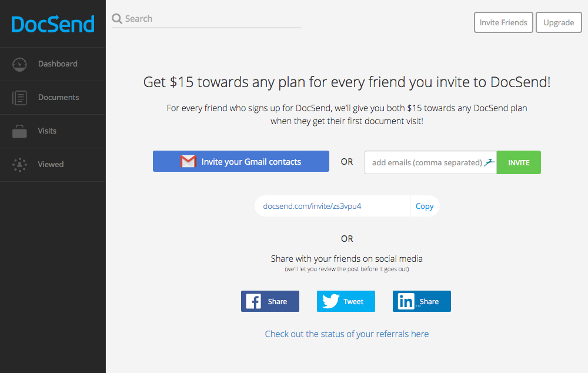Click the Documents page icon
The image size is (588, 373).
pos(19,98)
